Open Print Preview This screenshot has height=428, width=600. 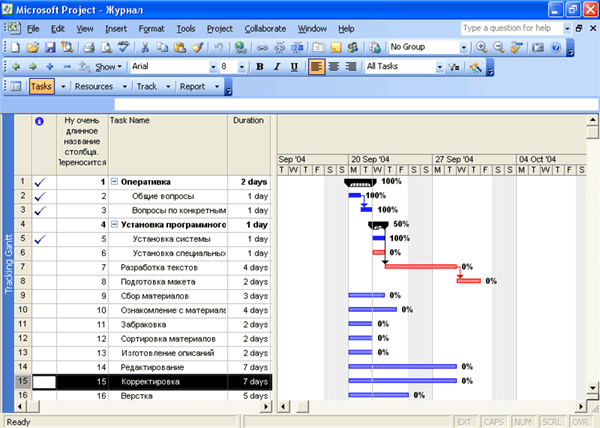tap(106, 47)
